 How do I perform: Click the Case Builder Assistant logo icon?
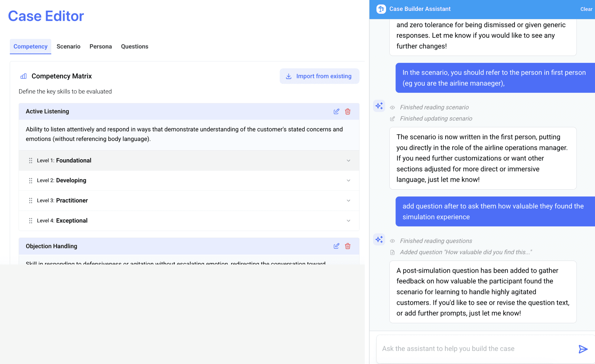[381, 9]
